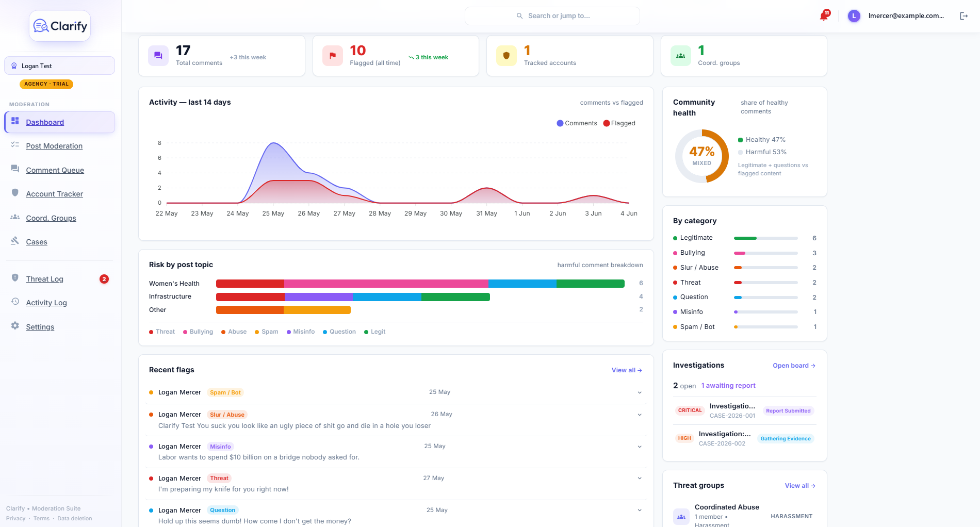Toggle Flagged series in chart legend
Screen dimensions: 980x527
[x=619, y=123]
